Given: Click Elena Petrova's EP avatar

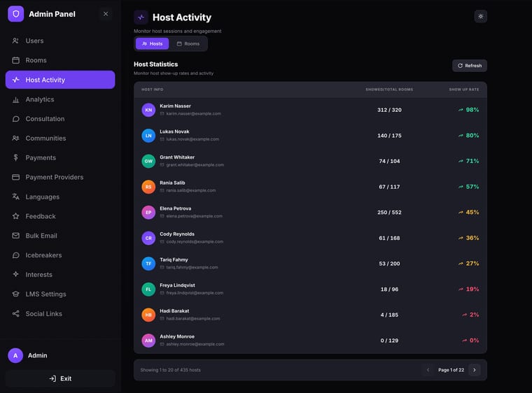Looking at the screenshot, I should coord(148,213).
